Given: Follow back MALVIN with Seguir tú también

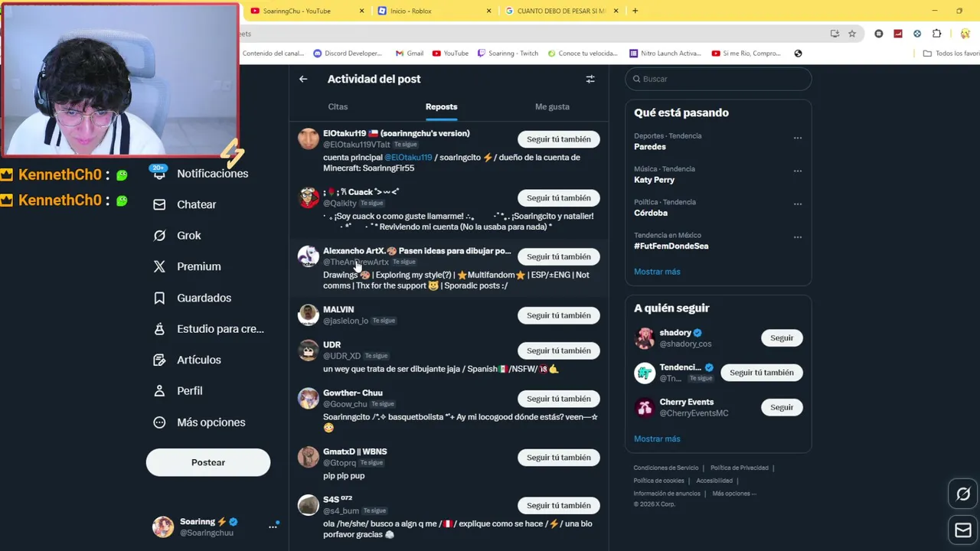Looking at the screenshot, I should pyautogui.click(x=558, y=315).
